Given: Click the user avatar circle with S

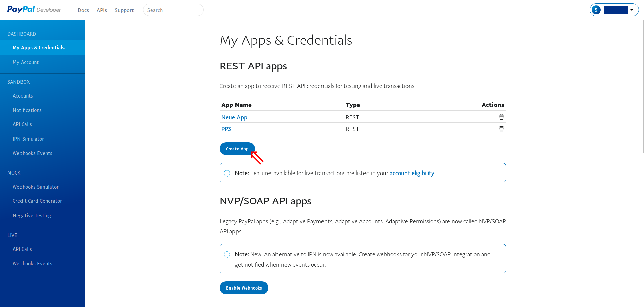Looking at the screenshot, I should [596, 10].
